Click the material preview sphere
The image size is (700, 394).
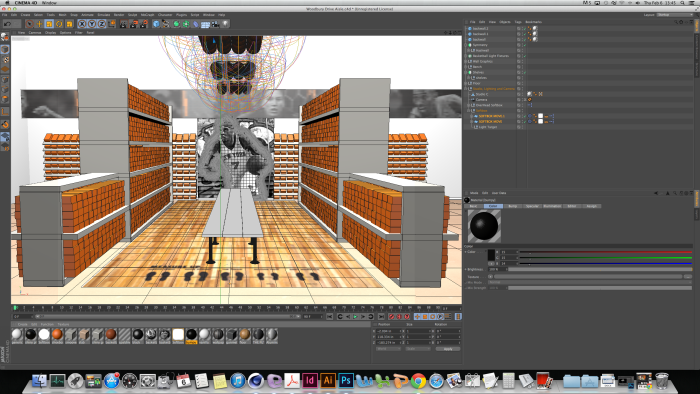484,226
